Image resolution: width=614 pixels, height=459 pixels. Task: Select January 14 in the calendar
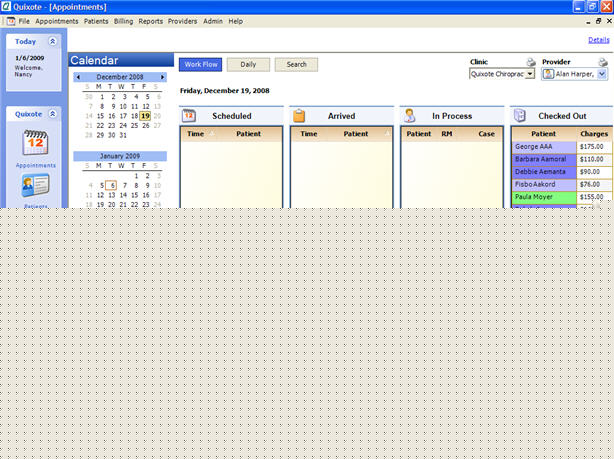(x=123, y=195)
